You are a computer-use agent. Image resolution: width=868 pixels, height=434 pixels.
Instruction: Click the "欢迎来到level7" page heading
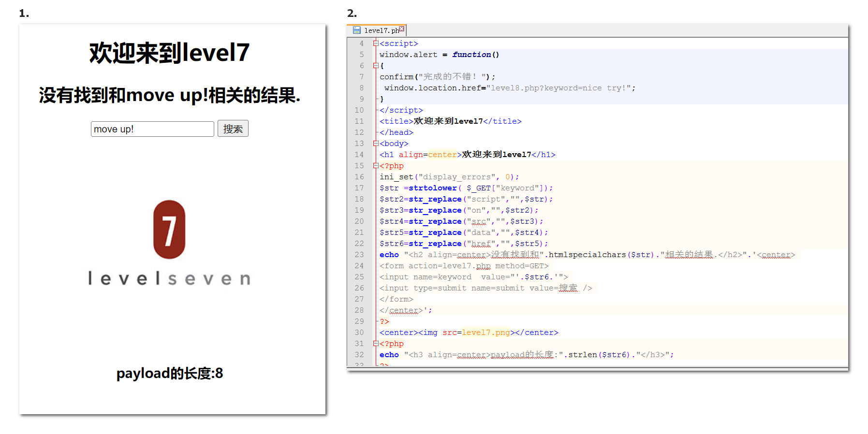tap(169, 53)
